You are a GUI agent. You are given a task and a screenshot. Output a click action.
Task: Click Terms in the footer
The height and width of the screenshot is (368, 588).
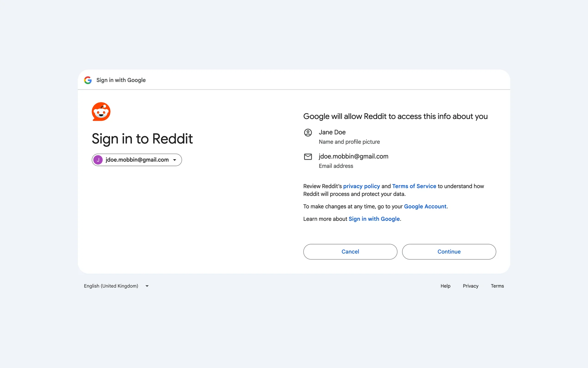tap(497, 286)
